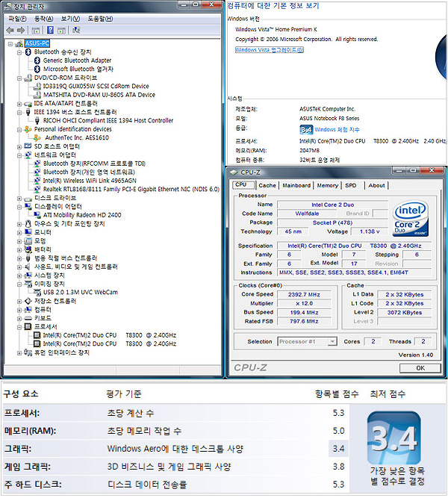Click the speaker icon beside 사운드, 비디오 및 게임 컨트롤러
This screenshot has height=498, width=448.
click(28, 267)
